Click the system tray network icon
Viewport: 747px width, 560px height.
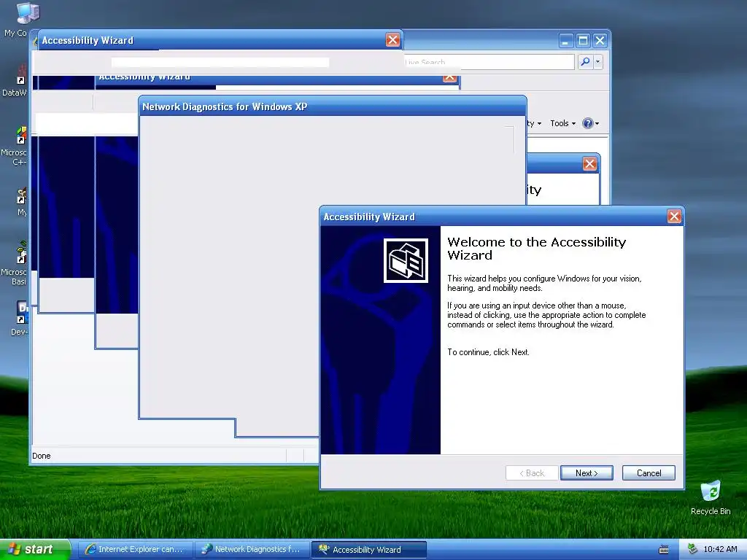point(692,549)
